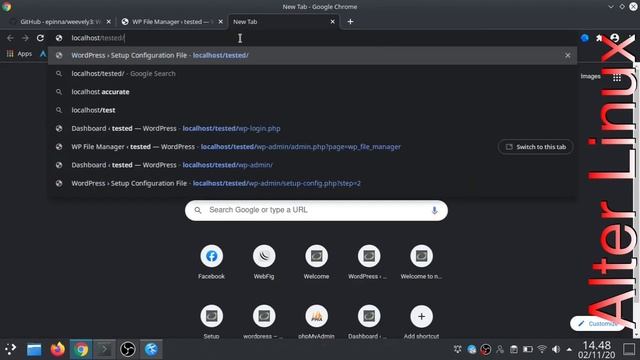Pick the 'localhost accurate' search suggestion
640x360 pixels.
[312, 92]
